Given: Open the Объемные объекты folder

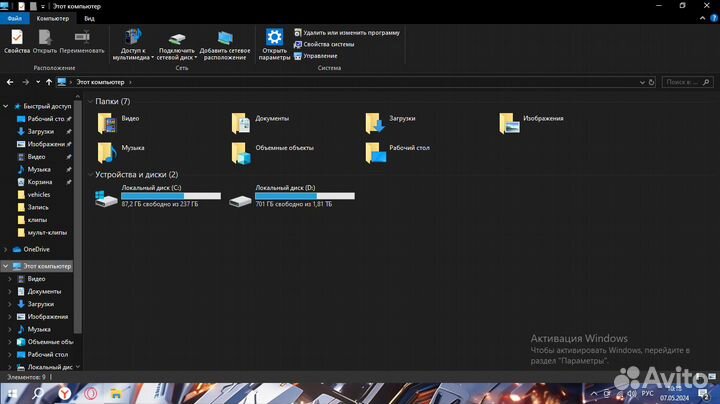Looking at the screenshot, I should pyautogui.click(x=241, y=152).
